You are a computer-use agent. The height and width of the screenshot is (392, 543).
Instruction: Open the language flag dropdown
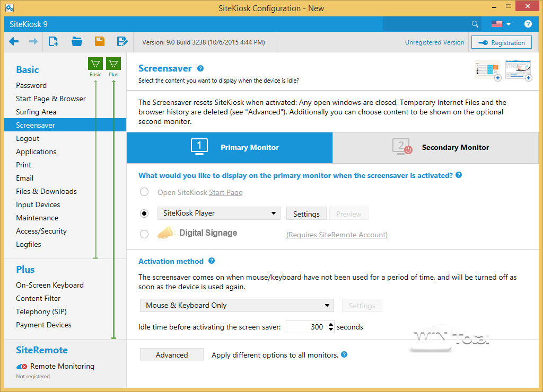coord(501,24)
